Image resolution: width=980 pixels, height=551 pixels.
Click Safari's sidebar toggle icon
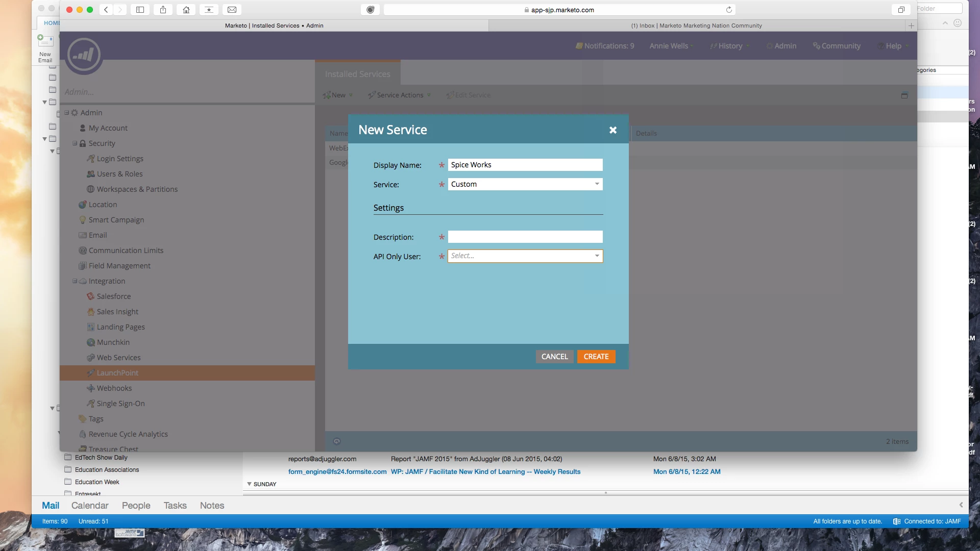coord(140,10)
